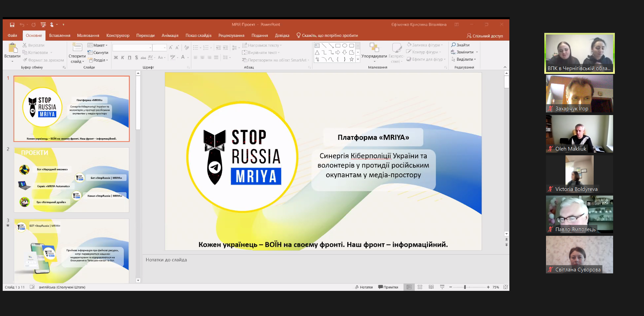Toggle normal view button in status bar
The width and height of the screenshot is (644, 316).
pos(409,287)
